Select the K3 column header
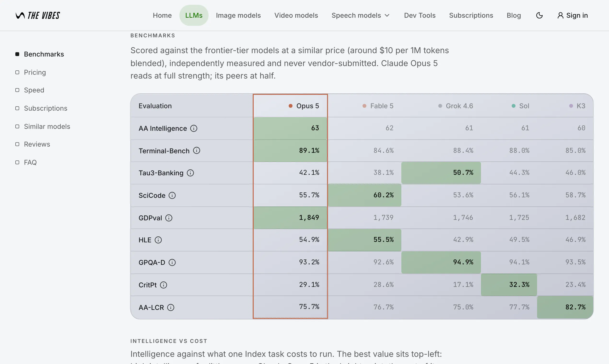 point(565,106)
